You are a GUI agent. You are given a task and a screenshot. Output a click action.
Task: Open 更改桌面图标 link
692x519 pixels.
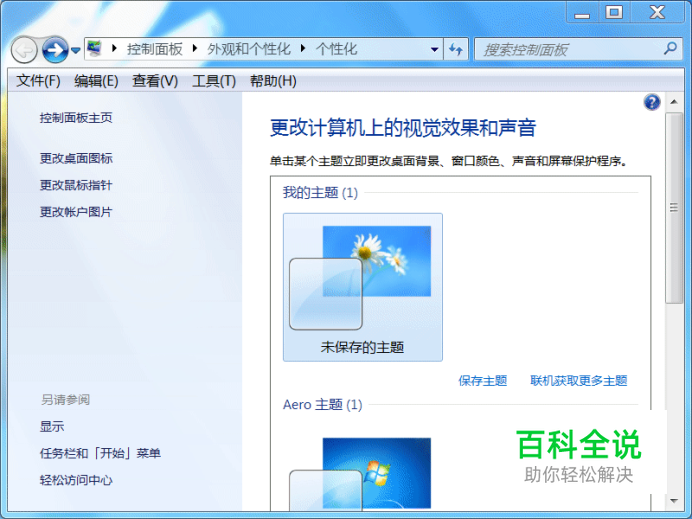pos(76,158)
